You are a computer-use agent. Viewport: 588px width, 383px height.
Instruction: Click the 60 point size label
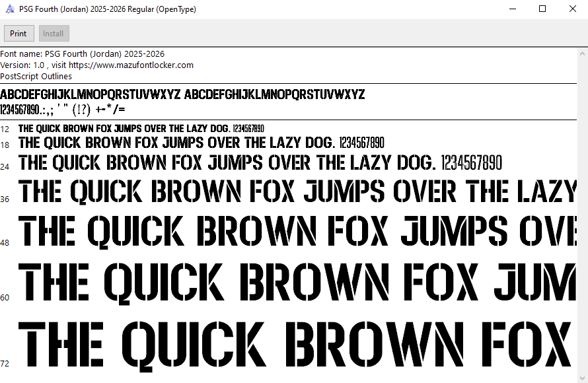pos(5,298)
